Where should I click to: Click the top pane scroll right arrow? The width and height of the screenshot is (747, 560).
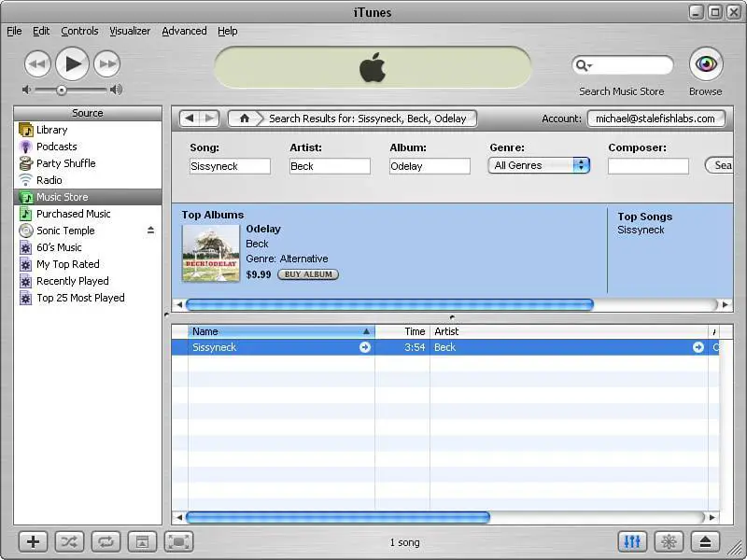tap(726, 304)
